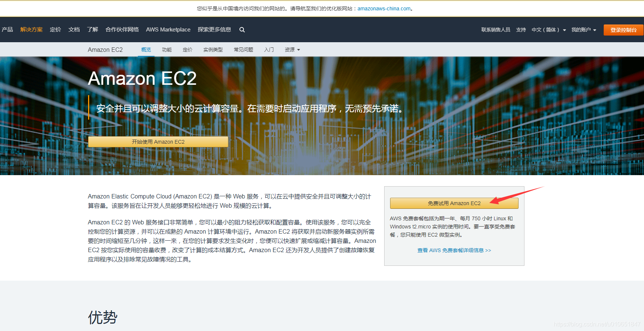
Task: Click the search magnifier icon in navbar
Action: pyautogui.click(x=242, y=30)
